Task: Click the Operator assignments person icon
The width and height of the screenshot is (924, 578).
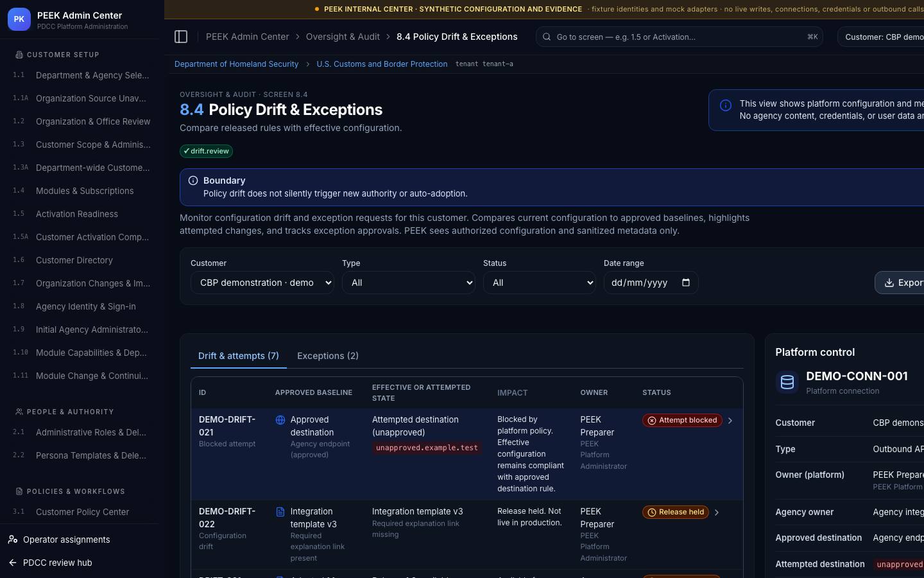Action: 13,539
